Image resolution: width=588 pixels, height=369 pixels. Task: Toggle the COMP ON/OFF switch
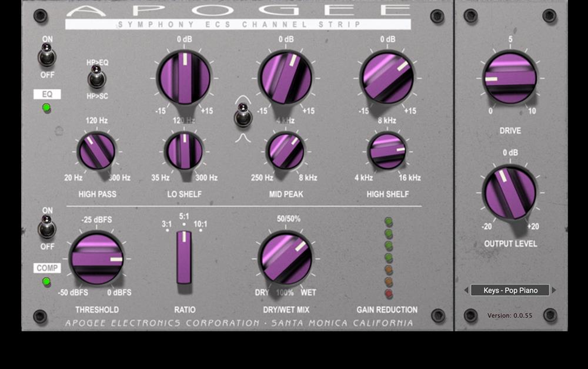tap(46, 227)
